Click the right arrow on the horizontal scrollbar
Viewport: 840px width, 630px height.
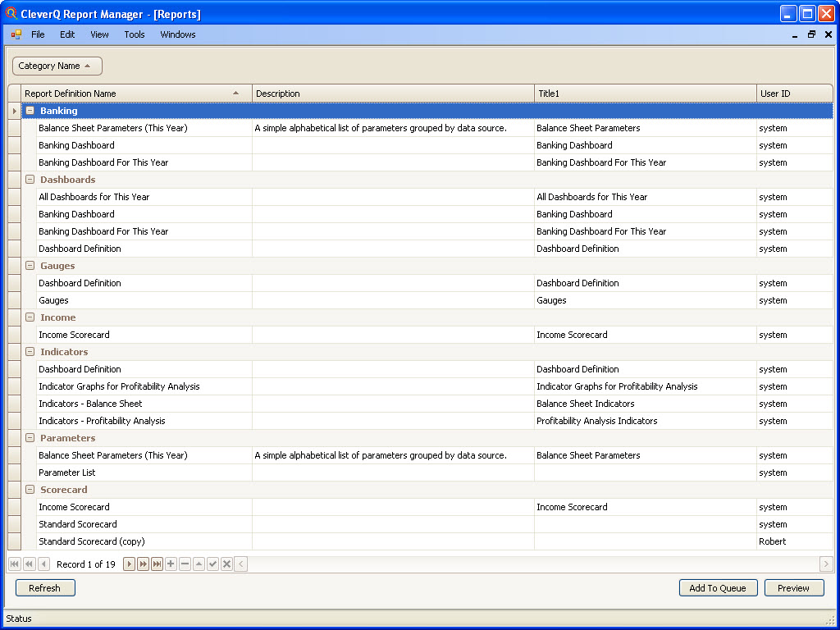tap(825, 564)
